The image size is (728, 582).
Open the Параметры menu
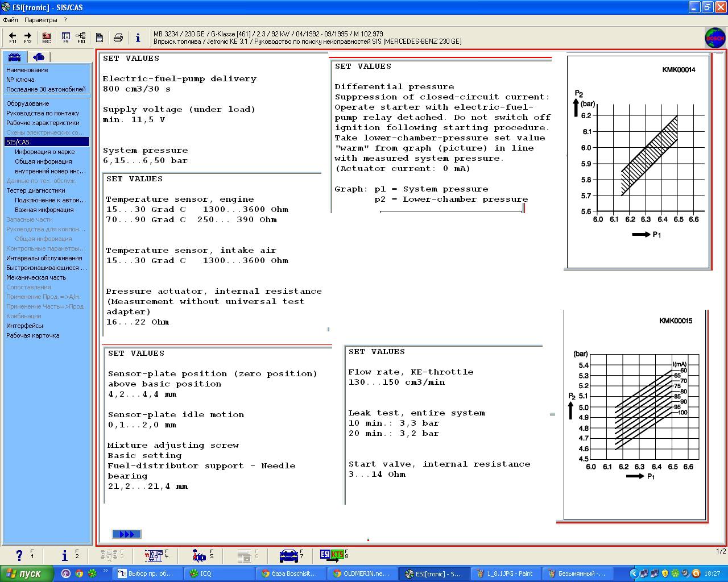click(x=41, y=20)
